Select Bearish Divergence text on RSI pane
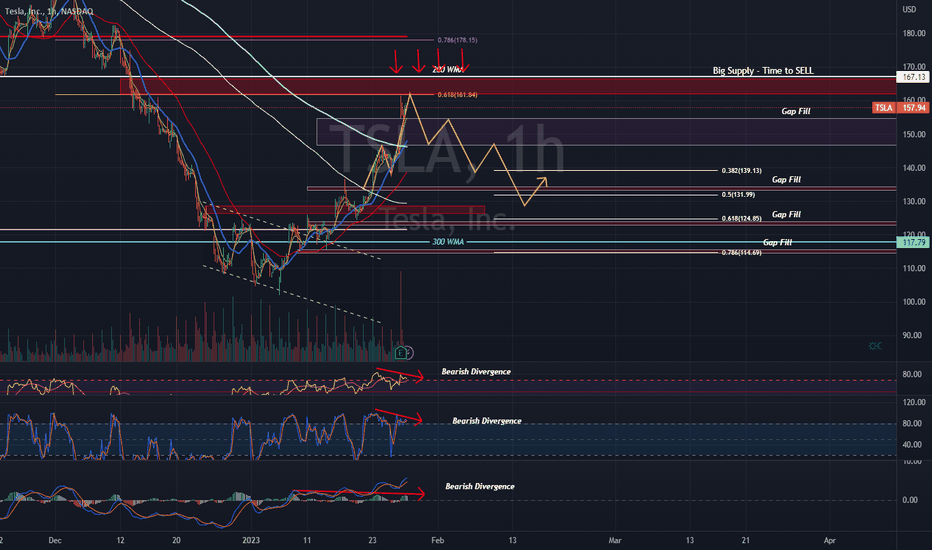This screenshot has width=932, height=550. click(476, 372)
